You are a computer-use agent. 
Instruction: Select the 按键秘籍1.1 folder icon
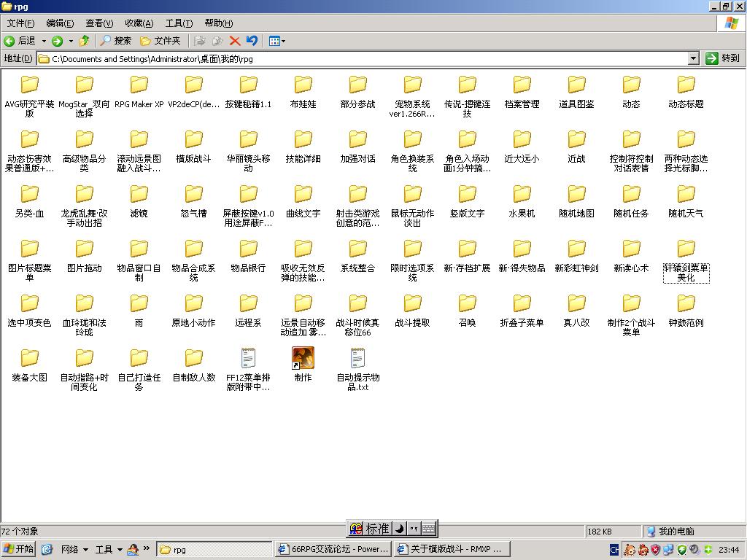point(248,85)
